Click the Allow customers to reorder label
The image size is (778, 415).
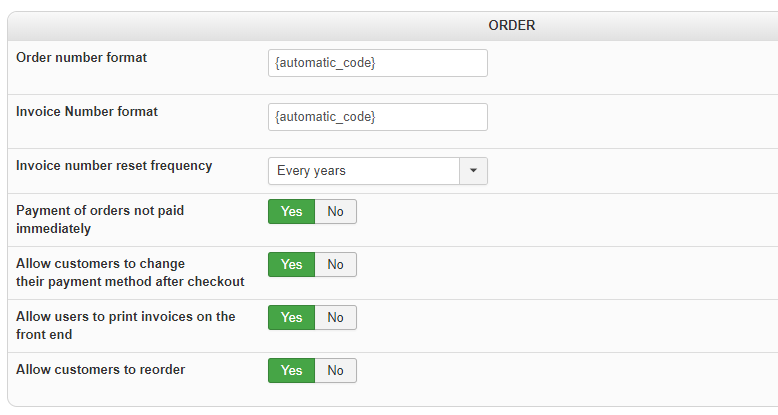pos(100,370)
